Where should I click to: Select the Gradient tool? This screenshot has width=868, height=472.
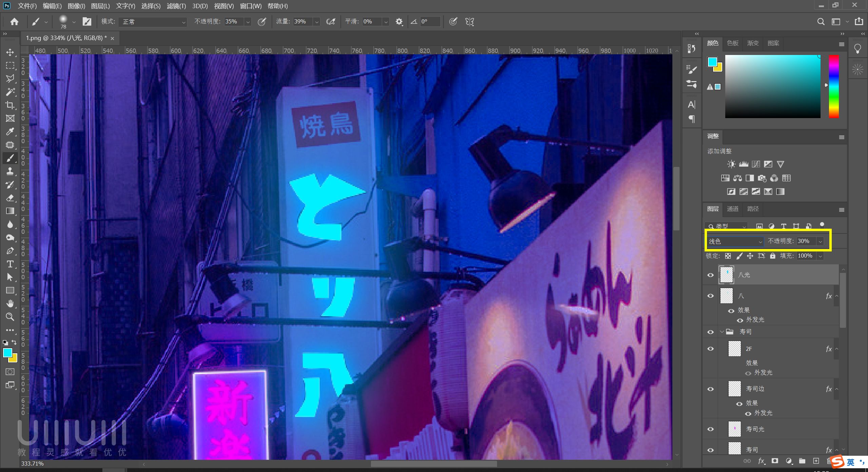coord(10,211)
